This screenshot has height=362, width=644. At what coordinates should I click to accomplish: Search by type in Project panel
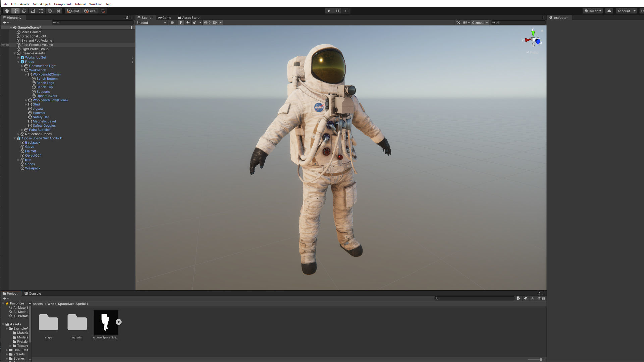click(x=518, y=298)
